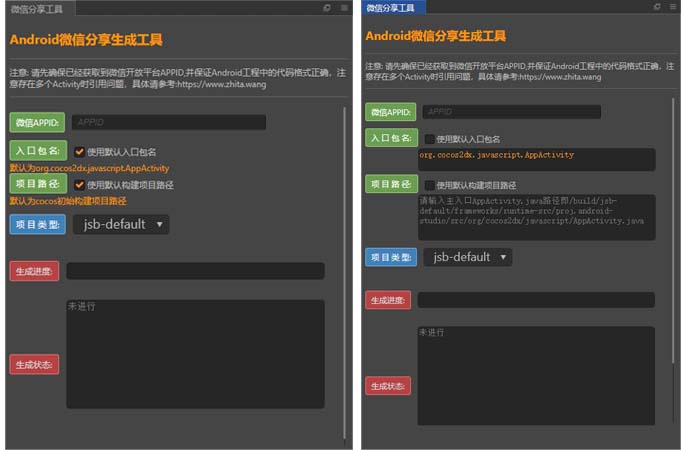Click the APPID input field in the right panel
The height and width of the screenshot is (450, 684).
pos(511,112)
